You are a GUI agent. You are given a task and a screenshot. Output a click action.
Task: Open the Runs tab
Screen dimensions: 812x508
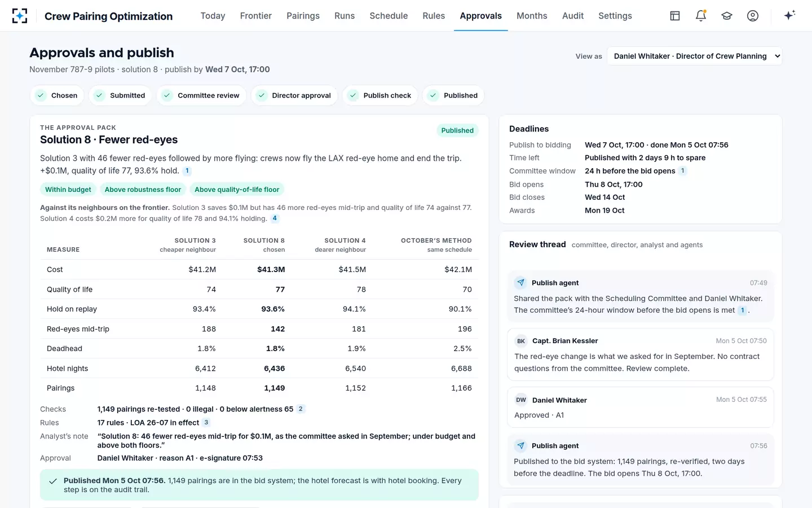coord(345,16)
